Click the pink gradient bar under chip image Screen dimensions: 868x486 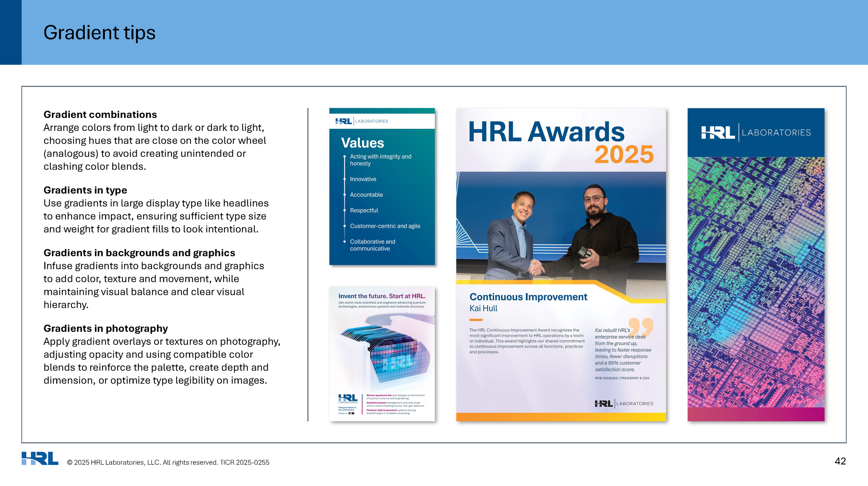click(x=756, y=414)
